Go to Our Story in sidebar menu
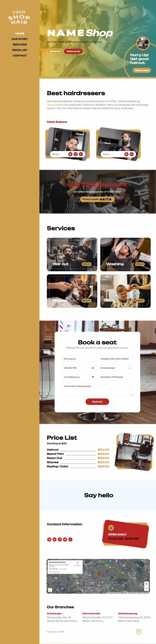The height and width of the screenshot is (644, 156). pos(20,39)
